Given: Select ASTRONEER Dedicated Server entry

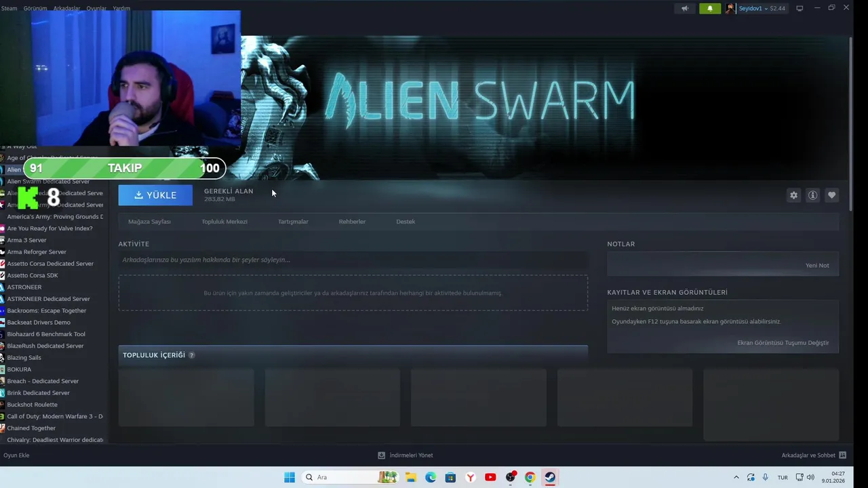Looking at the screenshot, I should tap(48, 299).
